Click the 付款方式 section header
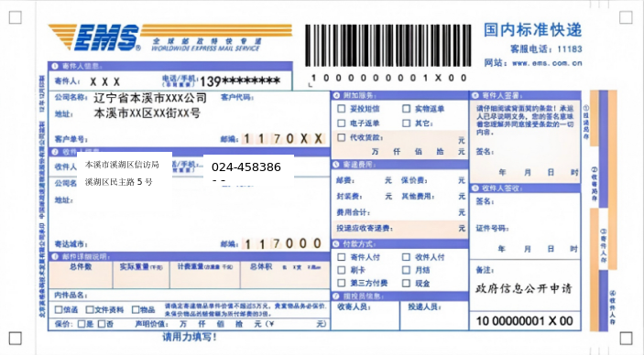 click(399, 243)
